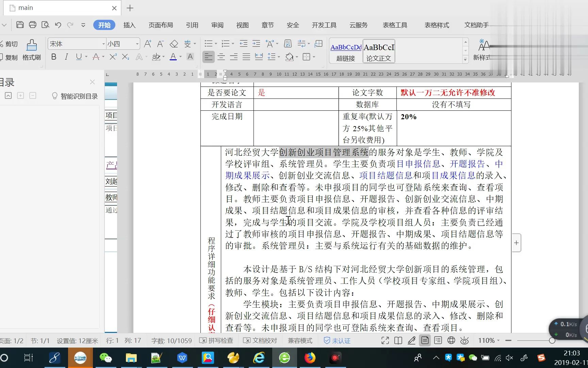Select the format painter tool
The width and height of the screenshot is (588, 368).
coord(31,49)
